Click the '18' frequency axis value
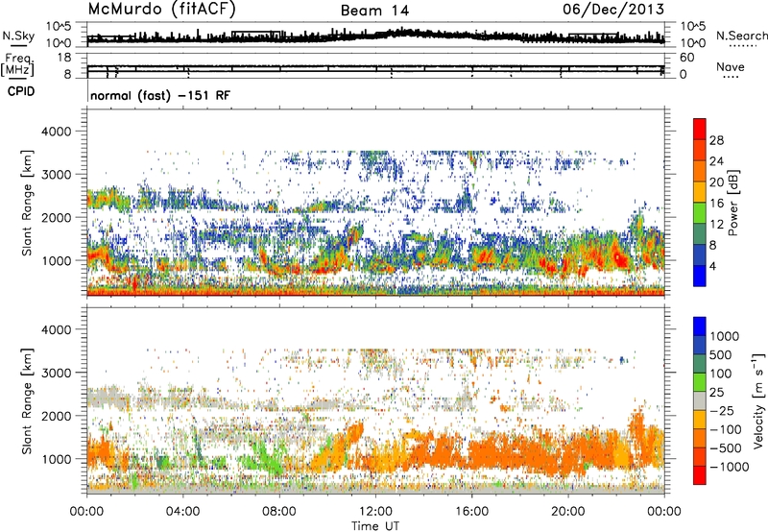Screen dimensions: 768x532 (64, 58)
